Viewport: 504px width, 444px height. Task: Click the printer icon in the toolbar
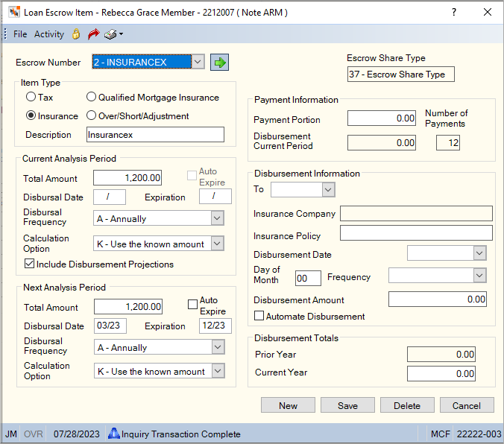[x=110, y=34]
